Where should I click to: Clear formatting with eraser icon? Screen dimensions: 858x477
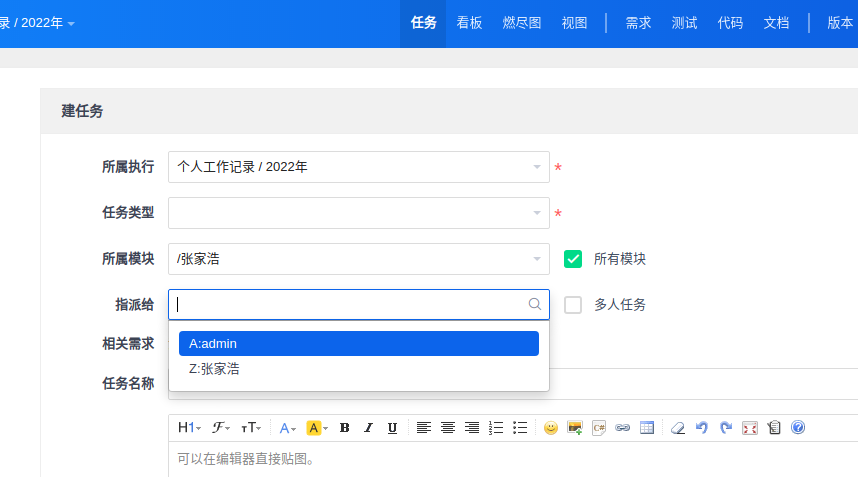pos(678,428)
